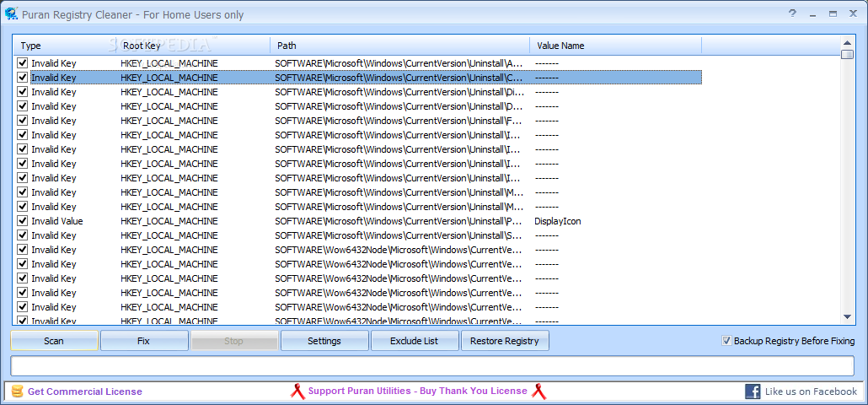Click the Facebook logo icon
The width and height of the screenshot is (868, 405).
coord(753,391)
